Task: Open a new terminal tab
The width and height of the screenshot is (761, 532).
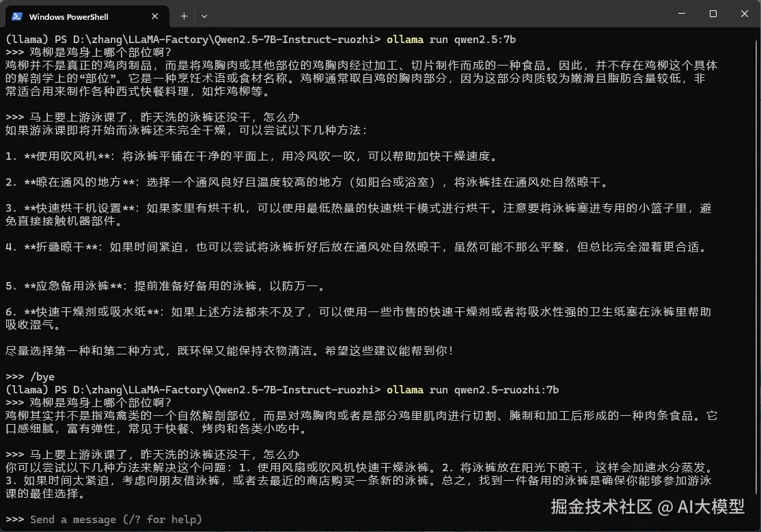Action: point(184,16)
